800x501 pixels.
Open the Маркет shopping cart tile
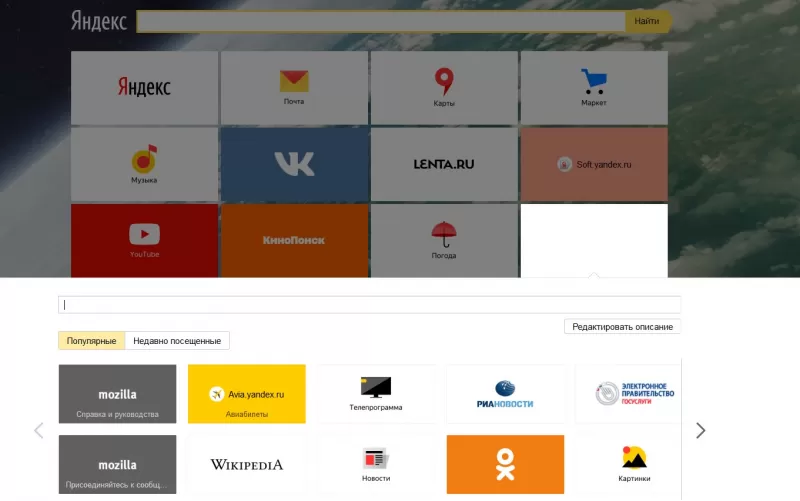click(594, 88)
